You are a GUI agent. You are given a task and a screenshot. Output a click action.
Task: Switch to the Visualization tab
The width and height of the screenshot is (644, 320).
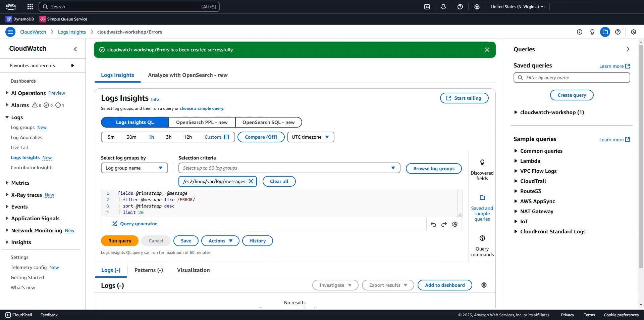(193, 270)
